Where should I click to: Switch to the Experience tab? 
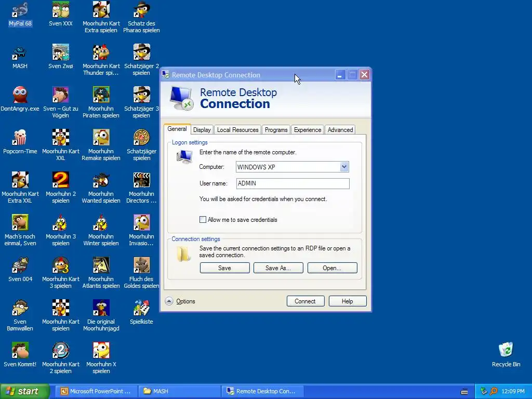(308, 129)
